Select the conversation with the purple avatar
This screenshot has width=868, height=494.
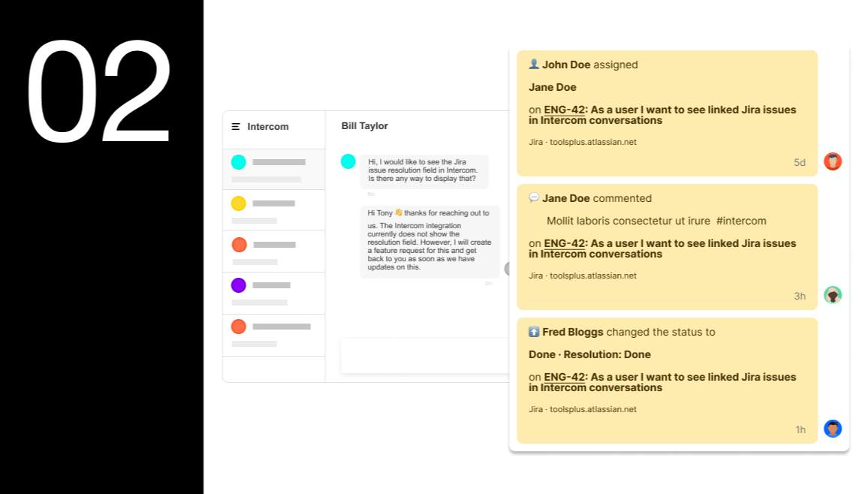pos(274,293)
